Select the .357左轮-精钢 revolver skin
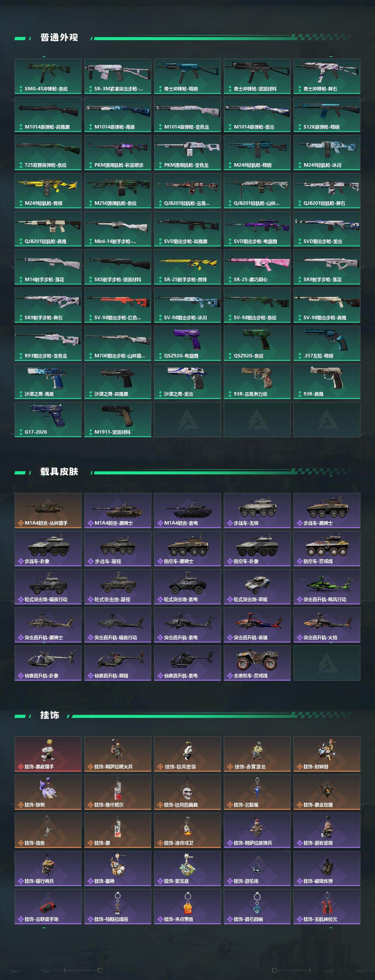This screenshot has height=980, width=375. point(327,344)
